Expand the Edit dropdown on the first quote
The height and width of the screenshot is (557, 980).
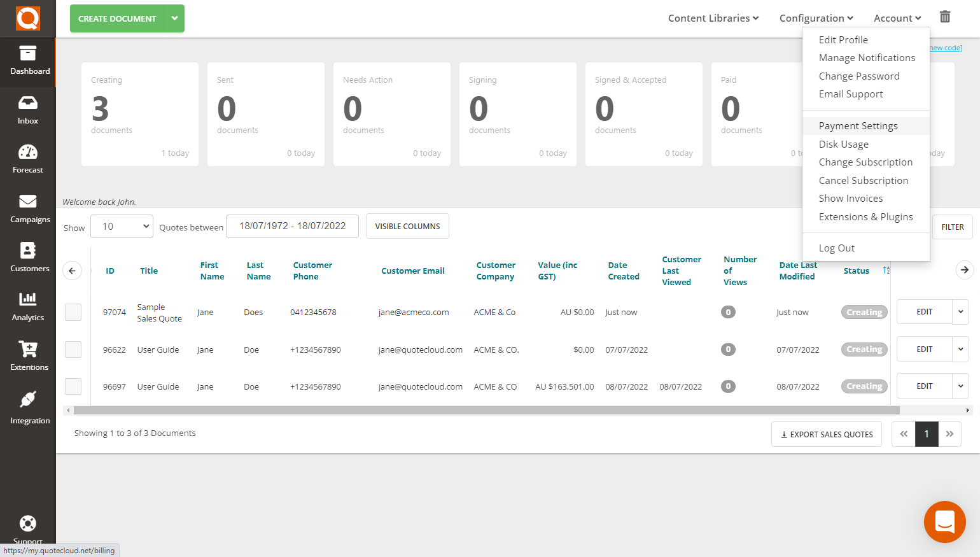tap(960, 311)
